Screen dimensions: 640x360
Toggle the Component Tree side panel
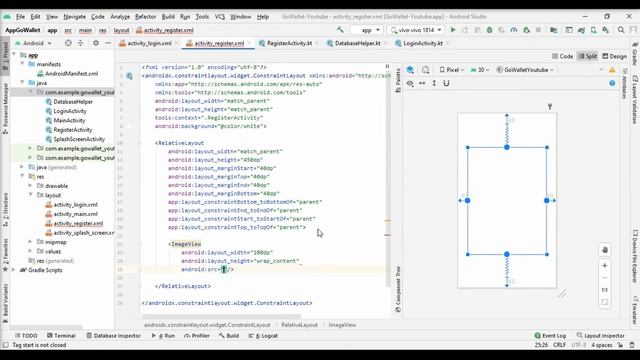398,289
